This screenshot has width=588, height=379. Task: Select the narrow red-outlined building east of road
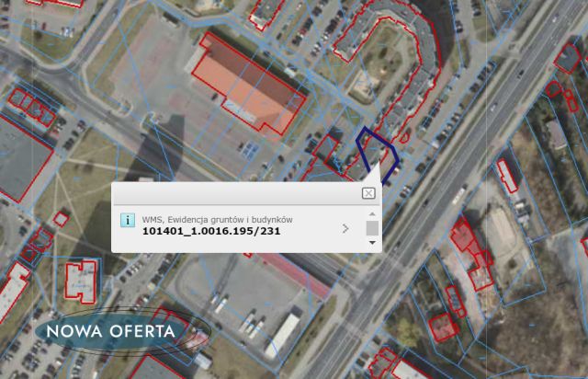(x=507, y=176)
